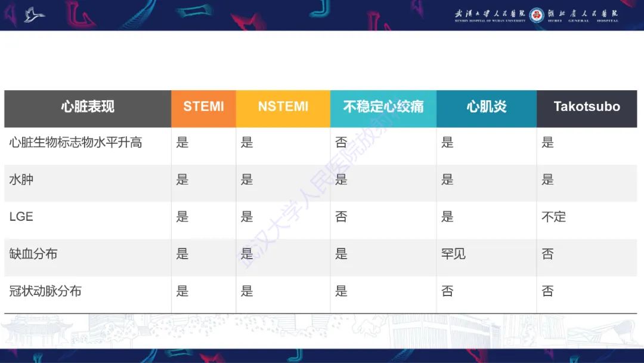644x363 pixels.
Task: Select the orange STEMI column header
Action: [204, 109]
